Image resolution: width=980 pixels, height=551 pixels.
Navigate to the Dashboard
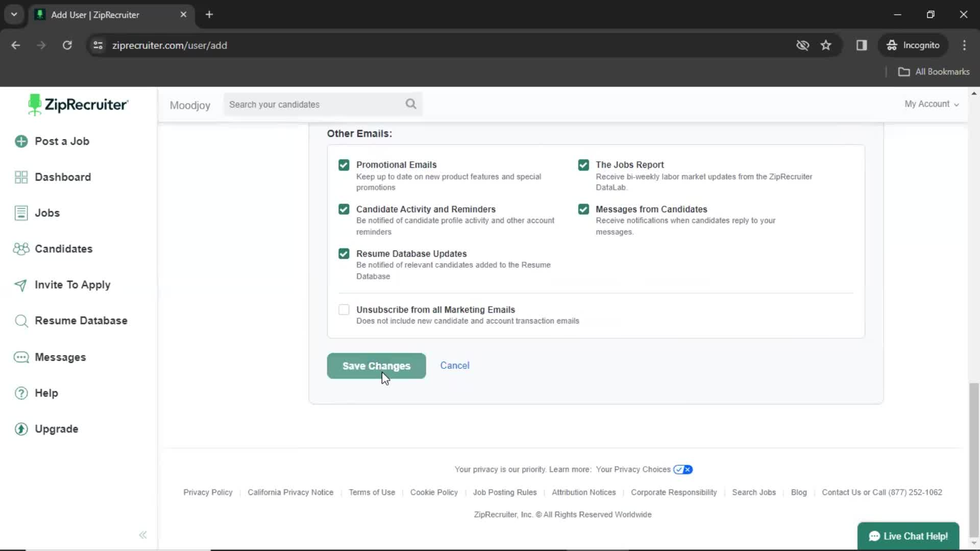[x=63, y=177]
